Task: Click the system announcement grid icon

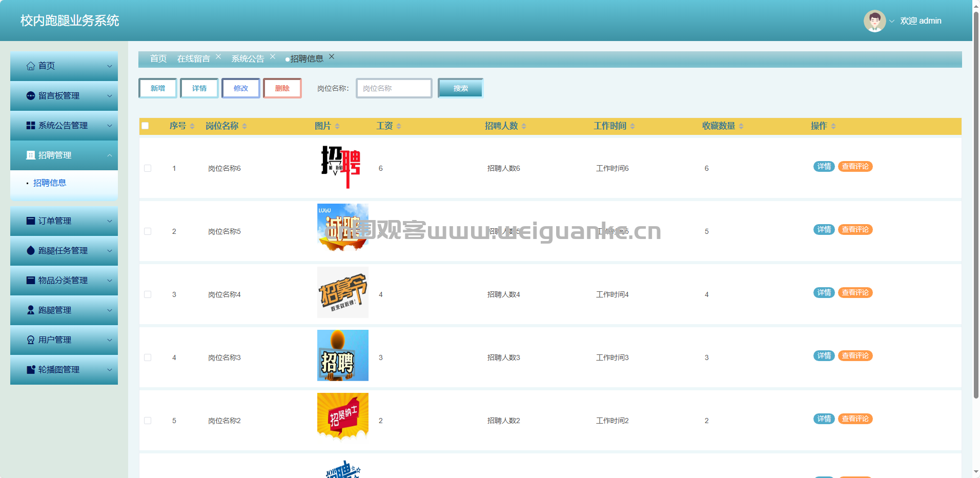Action: [31, 126]
